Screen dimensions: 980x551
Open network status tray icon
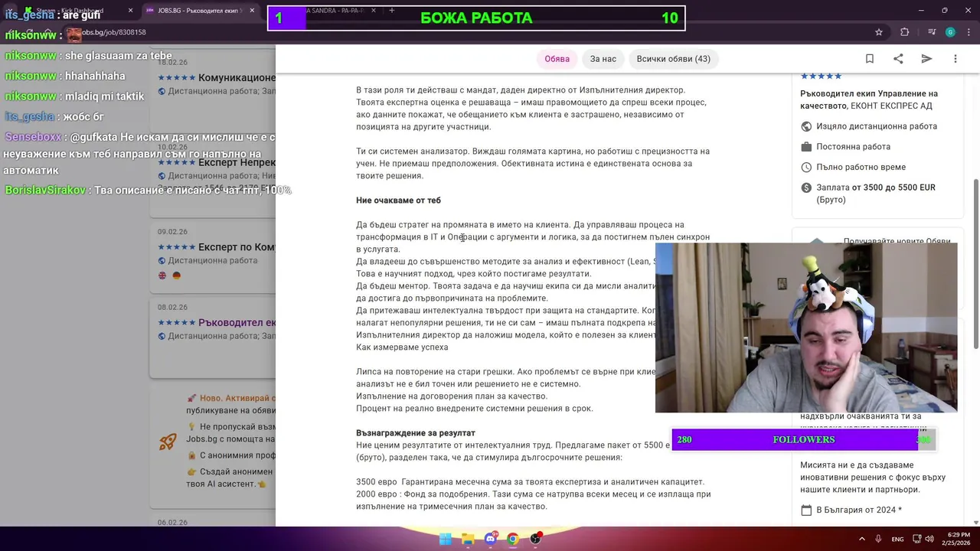916,539
